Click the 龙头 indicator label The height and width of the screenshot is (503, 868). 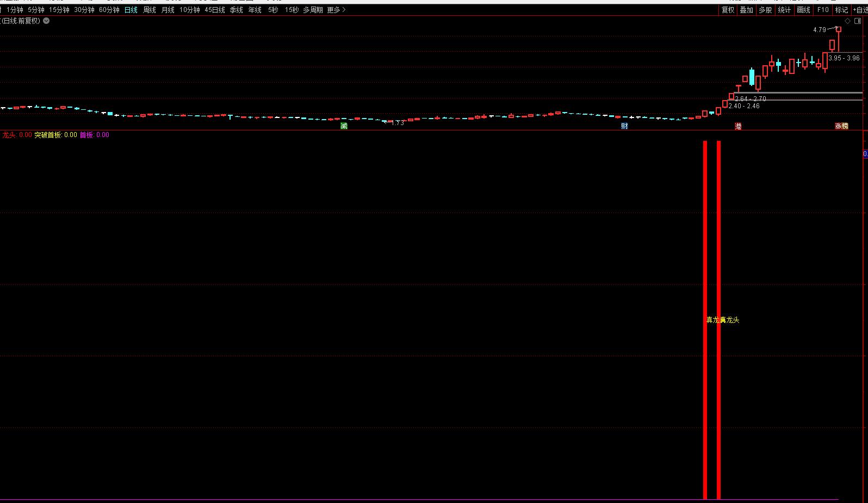tap(9, 135)
